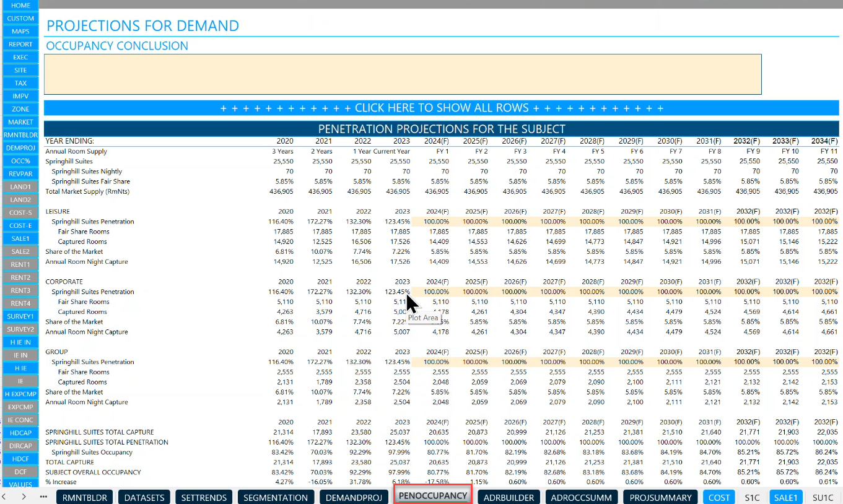Click SALE1 in the left sidebar

point(20,238)
